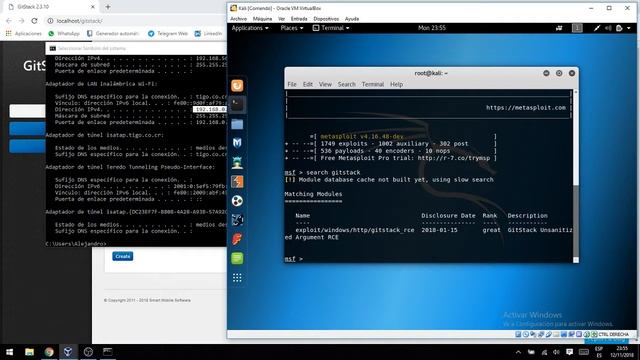Open command prompt from the taskbar

pos(107,352)
